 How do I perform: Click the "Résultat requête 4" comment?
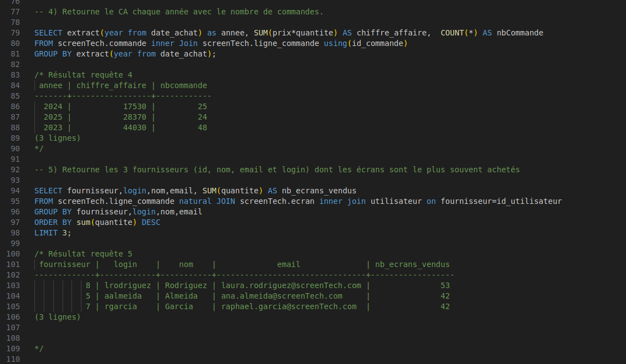click(x=90, y=75)
